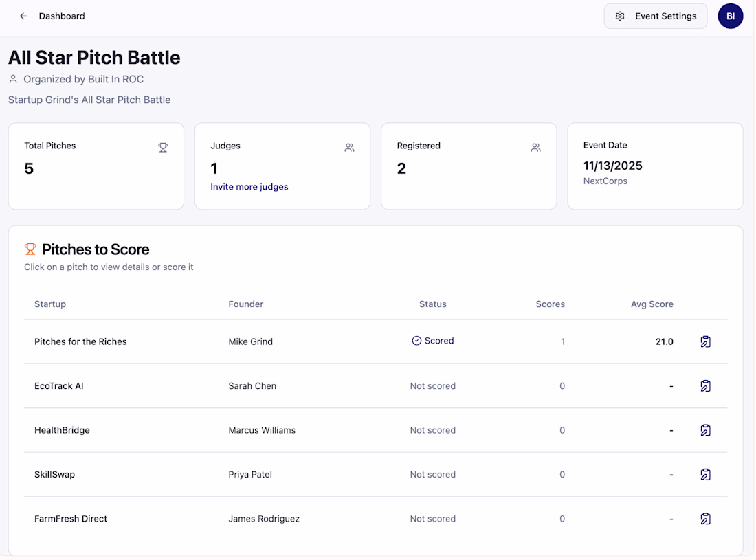Click the Scored status badge
756x560 pixels.
tap(433, 341)
